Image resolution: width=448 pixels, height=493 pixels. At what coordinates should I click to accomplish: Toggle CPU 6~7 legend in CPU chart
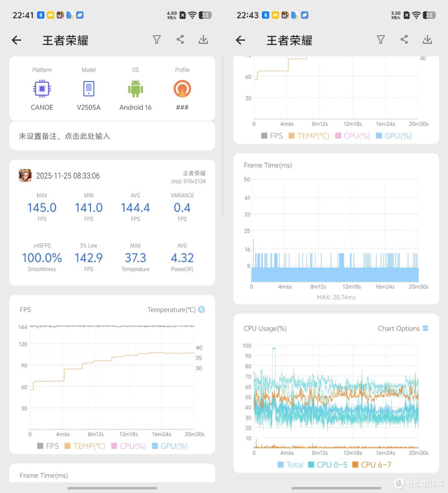pyautogui.click(x=372, y=465)
